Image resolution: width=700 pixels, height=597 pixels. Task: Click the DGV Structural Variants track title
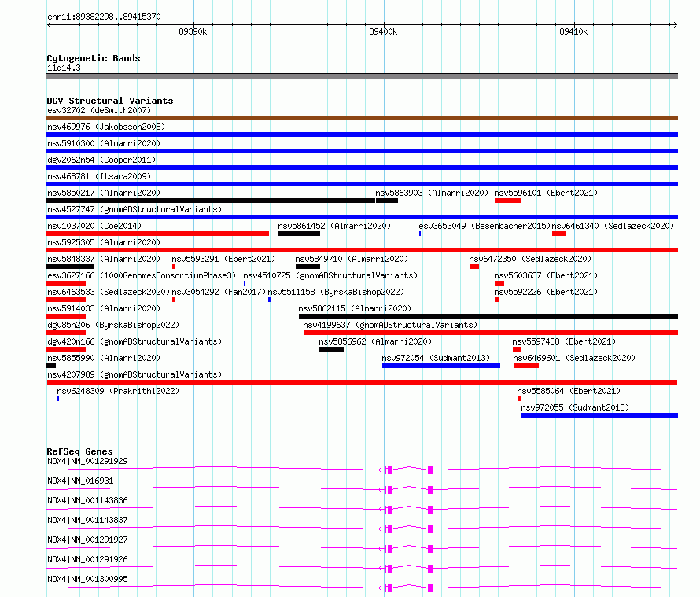click(x=110, y=101)
